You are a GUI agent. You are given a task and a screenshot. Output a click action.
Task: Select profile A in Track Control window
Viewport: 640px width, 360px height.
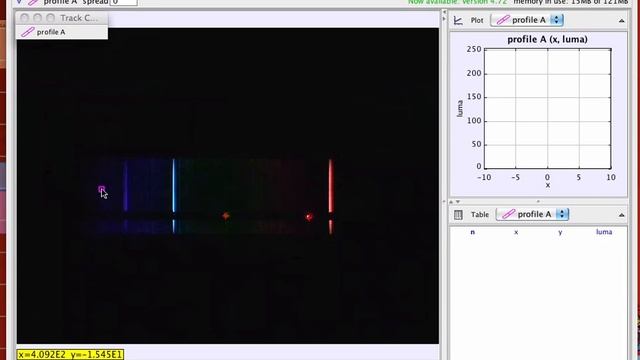[x=62, y=32]
